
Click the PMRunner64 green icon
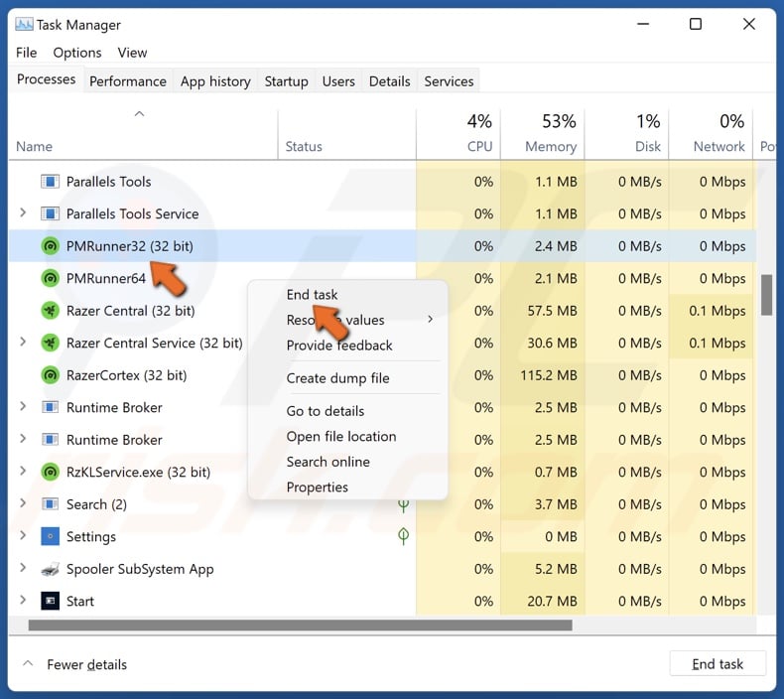point(50,278)
